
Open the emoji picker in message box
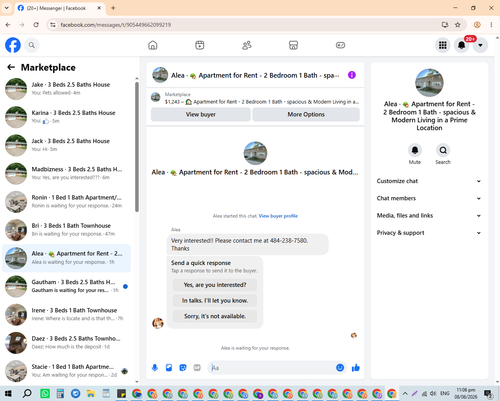[x=340, y=368]
